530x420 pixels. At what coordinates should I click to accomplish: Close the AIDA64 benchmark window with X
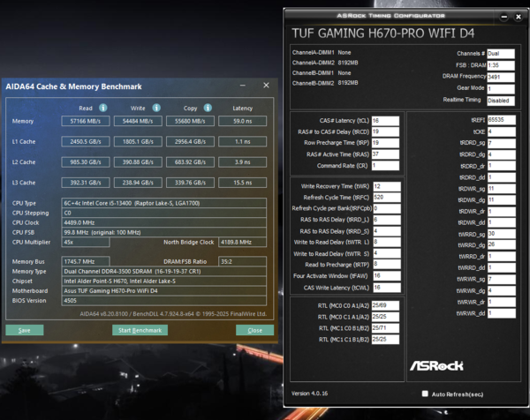click(x=267, y=86)
